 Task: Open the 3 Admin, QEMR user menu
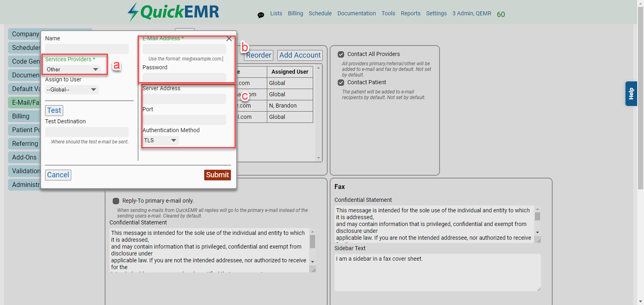coord(472,13)
